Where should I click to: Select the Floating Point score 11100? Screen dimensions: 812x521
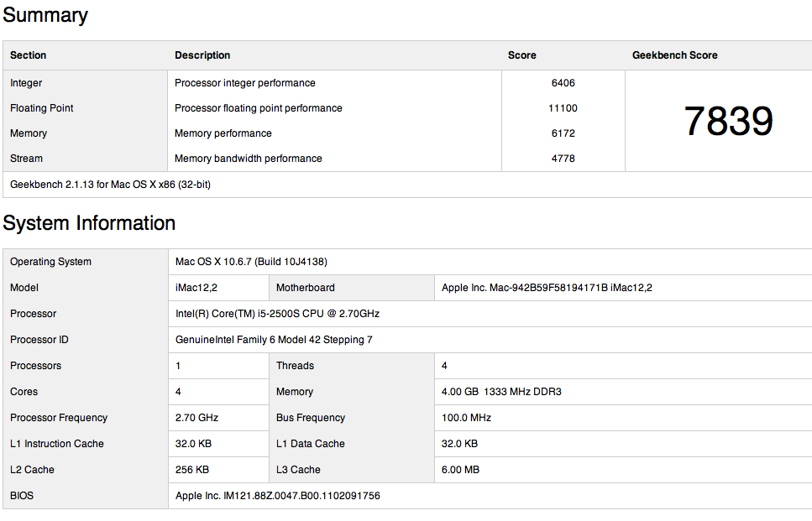(563, 108)
